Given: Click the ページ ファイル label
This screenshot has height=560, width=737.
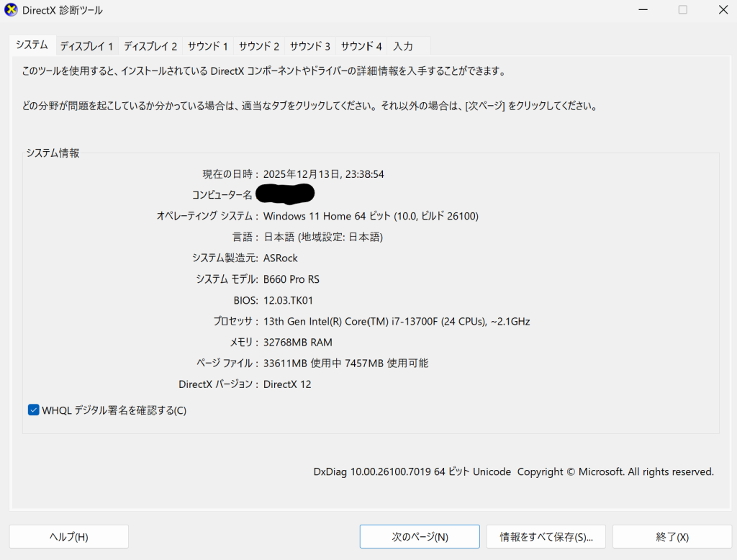Looking at the screenshot, I should (227, 363).
